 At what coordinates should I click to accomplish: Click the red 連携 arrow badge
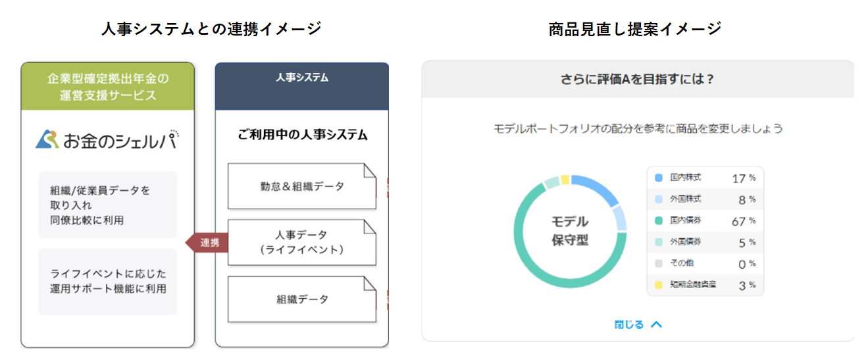(x=207, y=243)
